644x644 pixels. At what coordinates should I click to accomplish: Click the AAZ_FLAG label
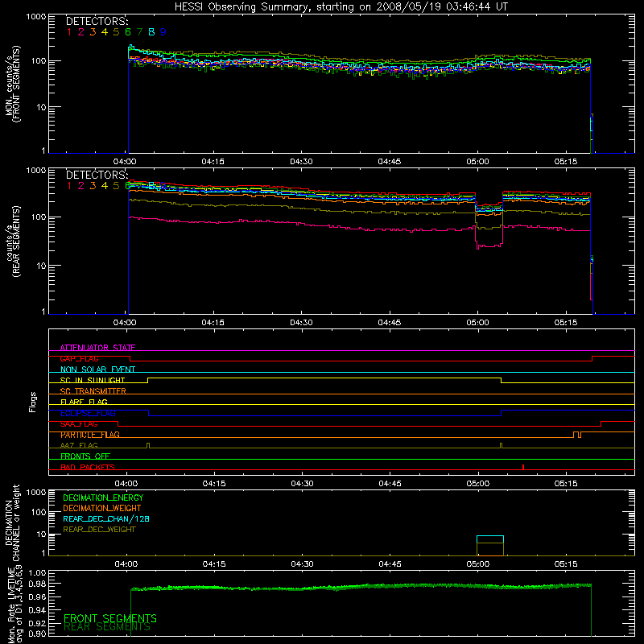(x=79, y=445)
